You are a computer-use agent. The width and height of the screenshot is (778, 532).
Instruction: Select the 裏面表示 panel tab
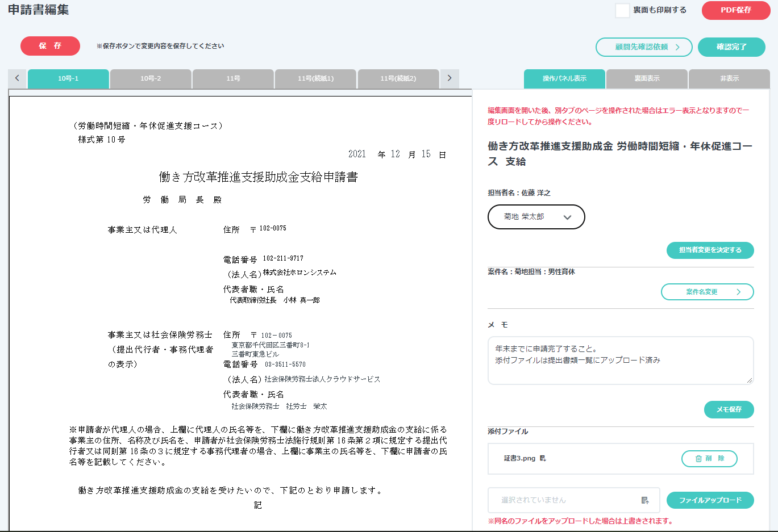point(647,78)
